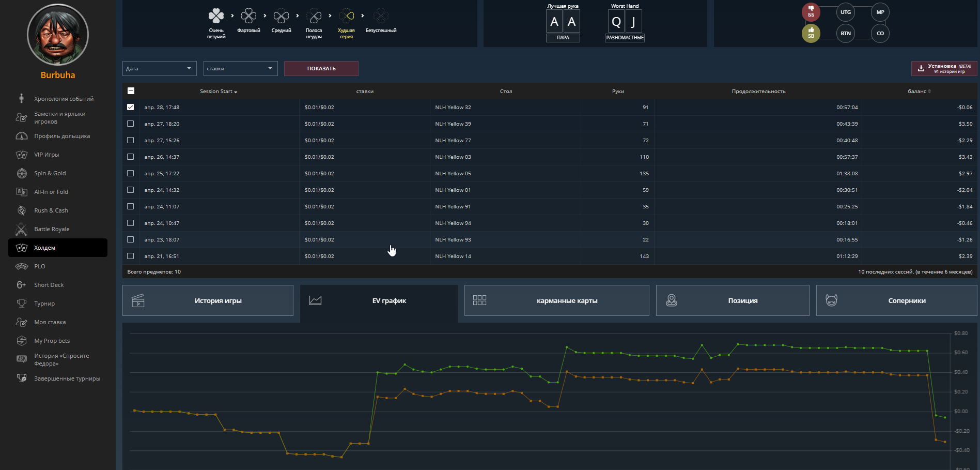Switch to Соперники tab
This screenshot has width=980, height=470.
click(897, 300)
